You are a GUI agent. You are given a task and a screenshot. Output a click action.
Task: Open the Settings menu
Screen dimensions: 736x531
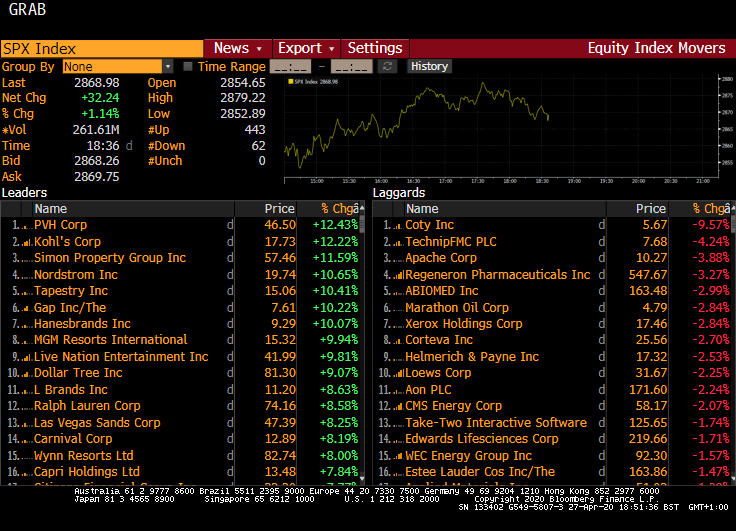[375, 48]
